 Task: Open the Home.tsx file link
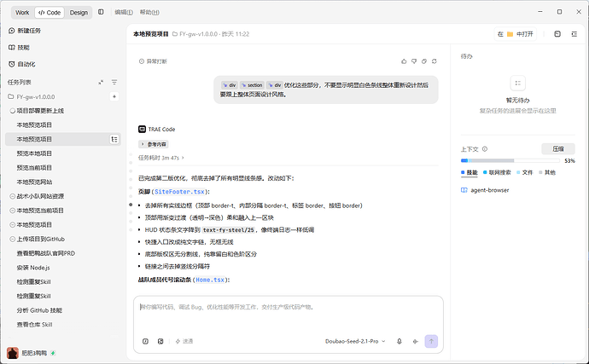[210, 280]
